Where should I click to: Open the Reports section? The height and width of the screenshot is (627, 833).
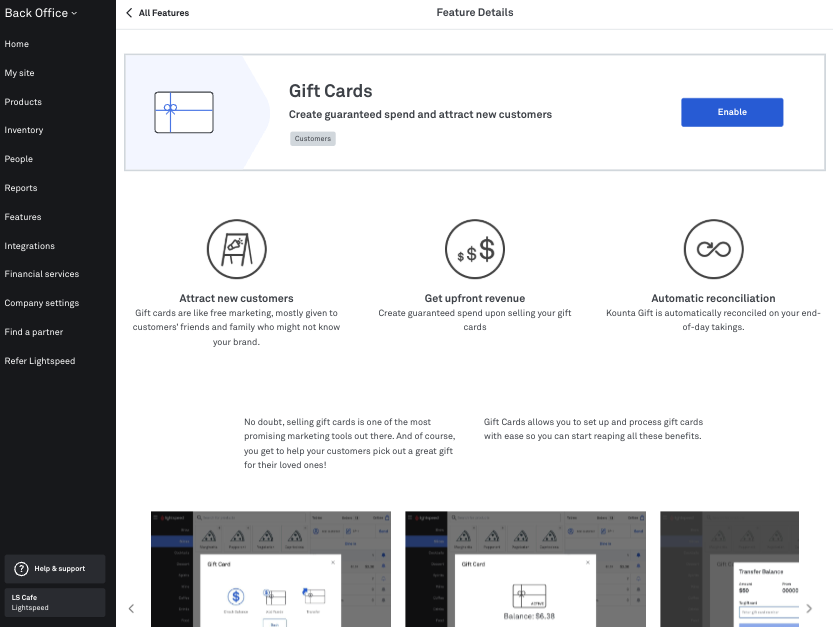pyautogui.click(x=21, y=188)
